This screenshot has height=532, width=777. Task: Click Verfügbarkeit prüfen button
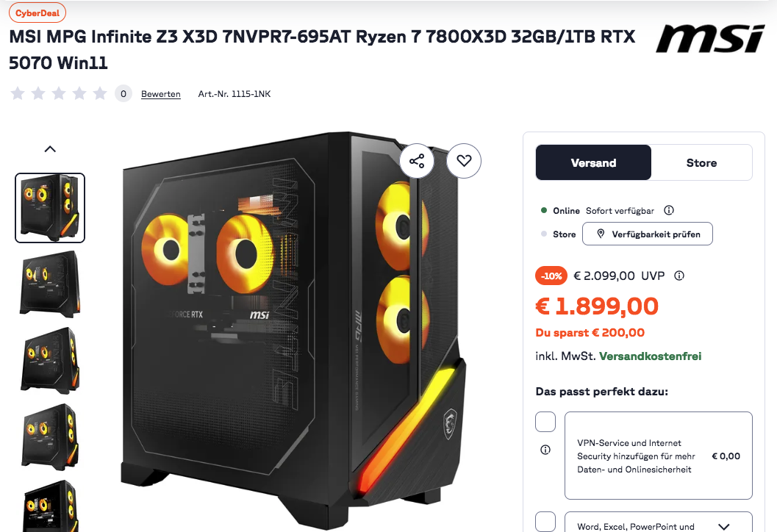(647, 234)
